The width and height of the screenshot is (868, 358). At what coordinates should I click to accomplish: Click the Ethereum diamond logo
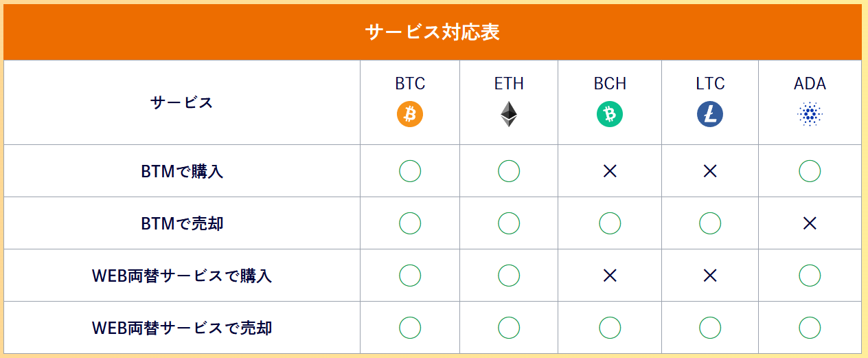click(x=508, y=114)
